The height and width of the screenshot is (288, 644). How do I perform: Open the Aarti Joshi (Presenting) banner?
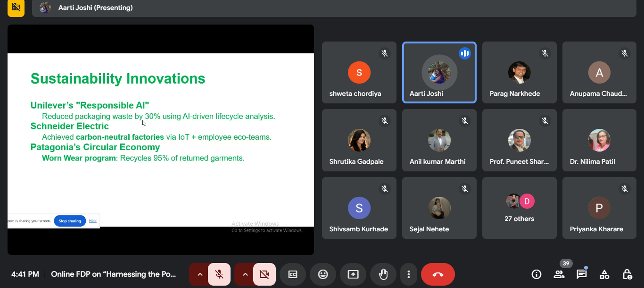click(334, 8)
